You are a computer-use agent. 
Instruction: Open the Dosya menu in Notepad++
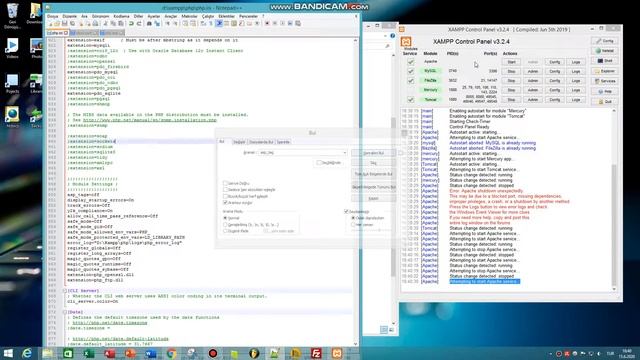tap(53, 16)
